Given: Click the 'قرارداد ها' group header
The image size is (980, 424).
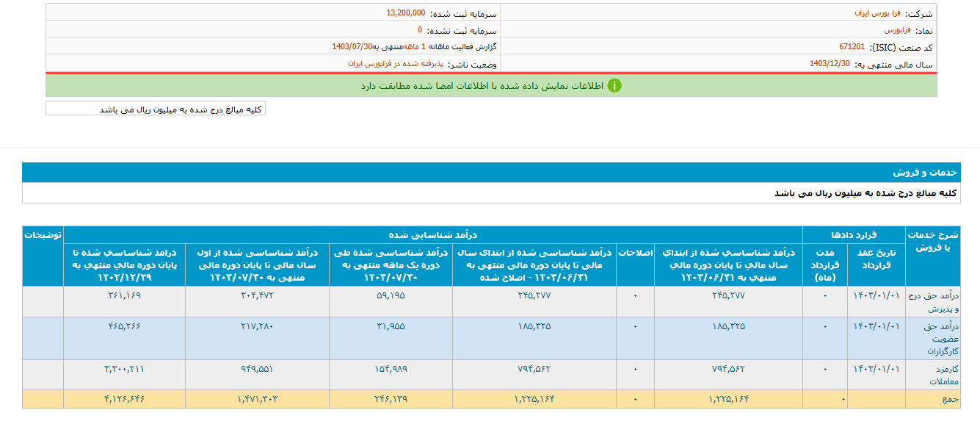Looking at the screenshot, I should (x=854, y=235).
